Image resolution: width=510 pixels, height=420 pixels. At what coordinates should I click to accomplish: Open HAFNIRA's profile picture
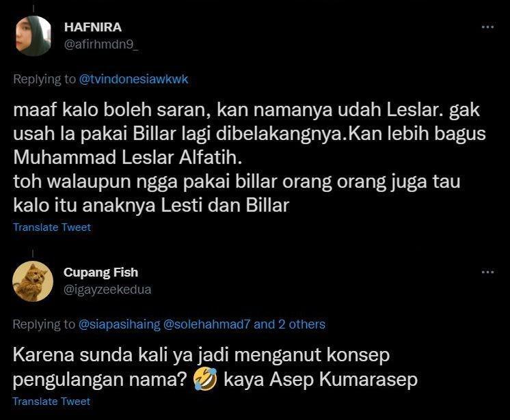point(33,36)
